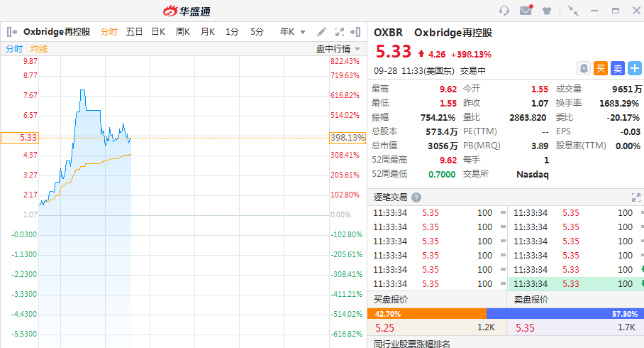Click the 量比 value 2863.820
The height and width of the screenshot is (348, 644).
click(x=528, y=118)
